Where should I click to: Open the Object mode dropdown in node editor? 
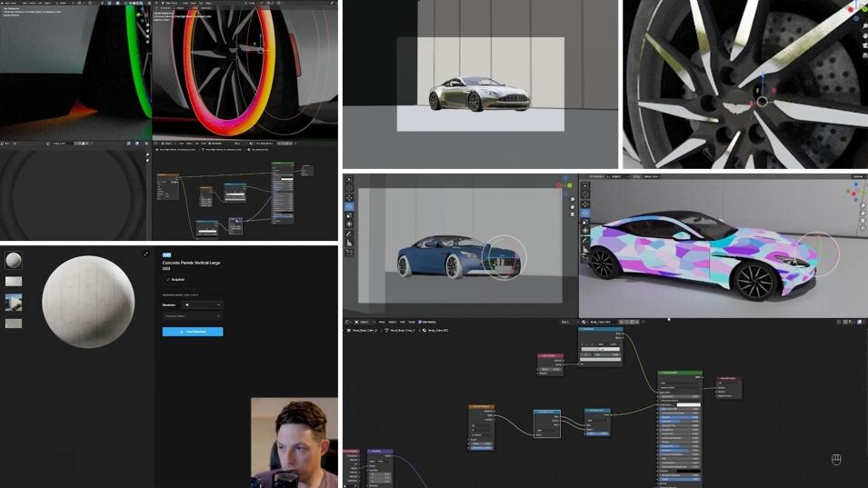tap(364, 321)
